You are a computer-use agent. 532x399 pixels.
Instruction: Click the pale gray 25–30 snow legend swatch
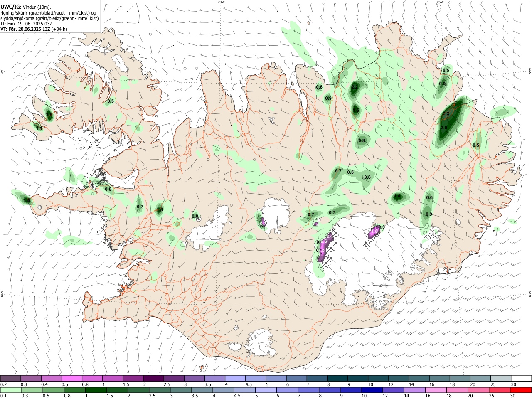point(501,378)
